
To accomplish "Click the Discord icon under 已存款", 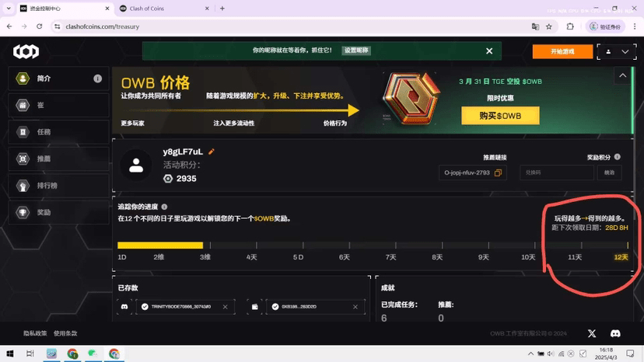I will coord(124,307).
